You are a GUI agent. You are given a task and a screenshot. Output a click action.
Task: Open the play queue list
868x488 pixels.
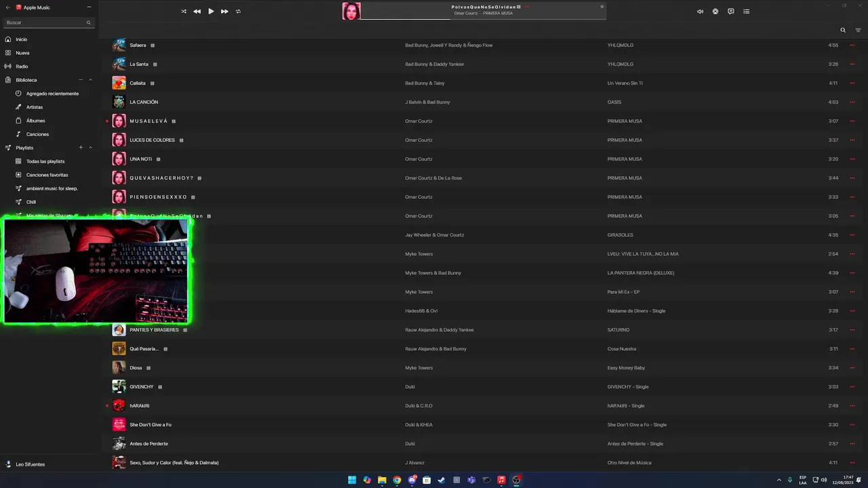[x=747, y=12]
